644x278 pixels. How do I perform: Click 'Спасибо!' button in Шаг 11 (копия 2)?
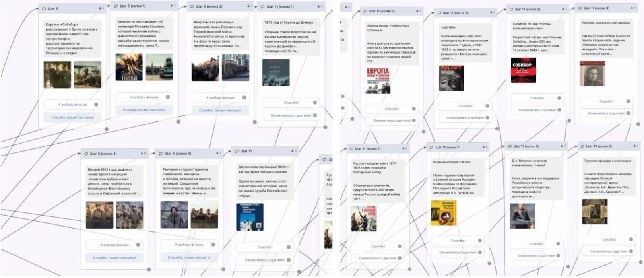click(x=537, y=98)
